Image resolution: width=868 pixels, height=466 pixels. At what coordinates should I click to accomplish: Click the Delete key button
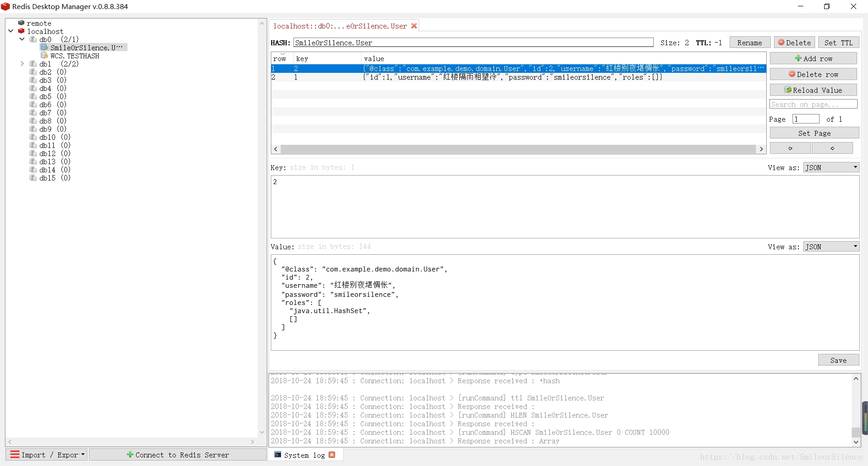(x=794, y=43)
